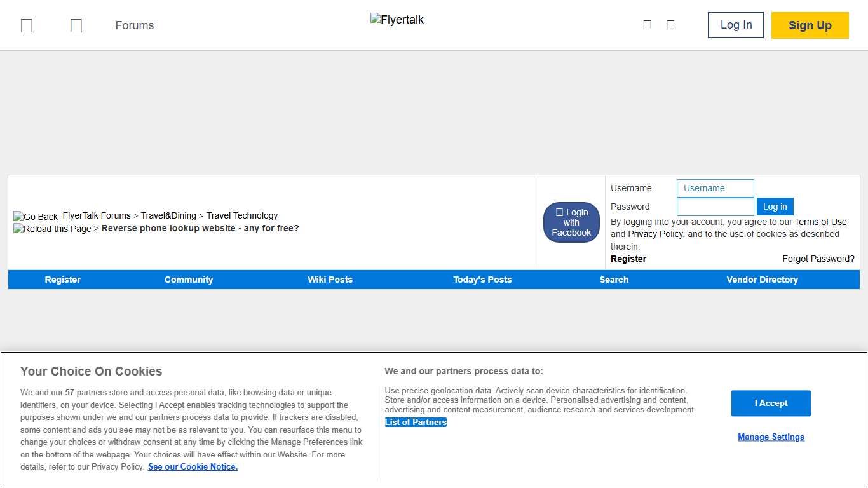Image resolution: width=868 pixels, height=488 pixels.
Task: Navigate to the Travel&Dining breadcrumb
Action: (x=169, y=215)
